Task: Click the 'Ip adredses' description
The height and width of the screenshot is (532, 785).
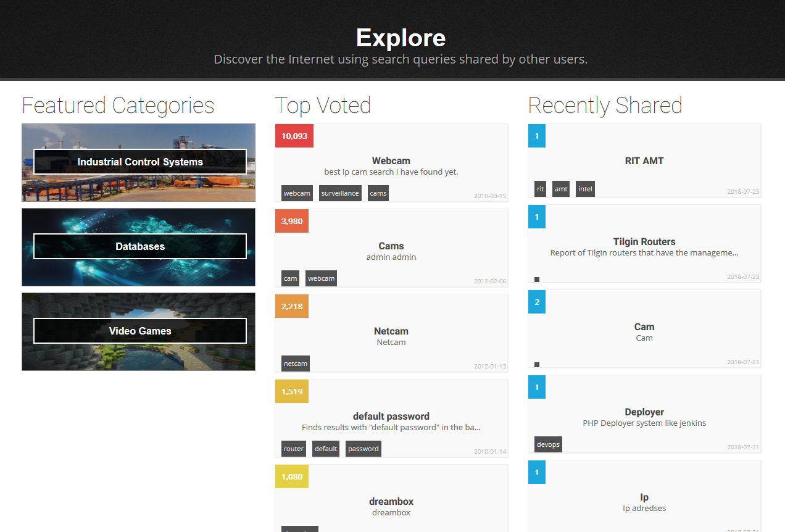Action: click(644, 509)
